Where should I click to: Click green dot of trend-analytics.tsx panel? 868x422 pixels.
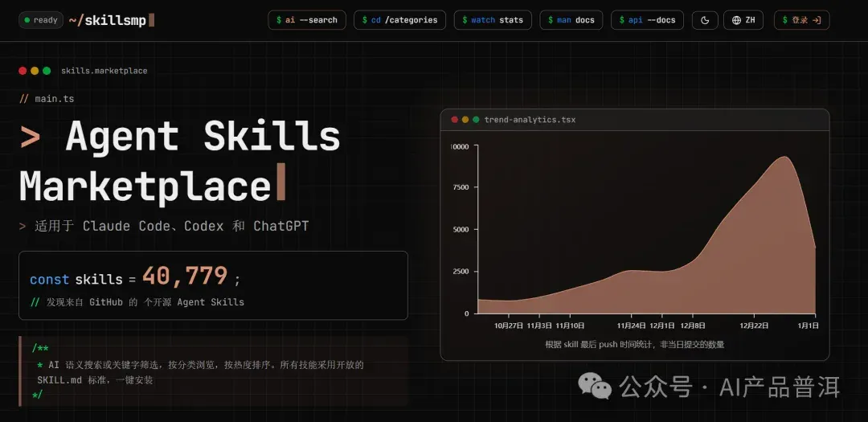[476, 120]
